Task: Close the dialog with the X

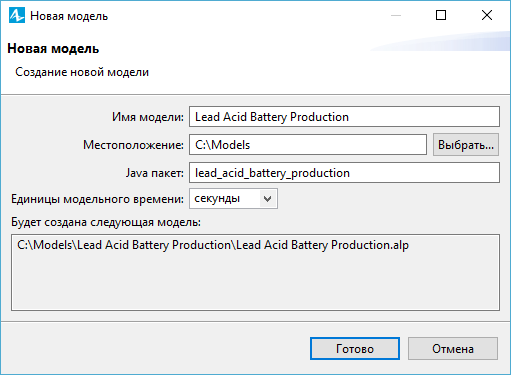Action: (487, 15)
